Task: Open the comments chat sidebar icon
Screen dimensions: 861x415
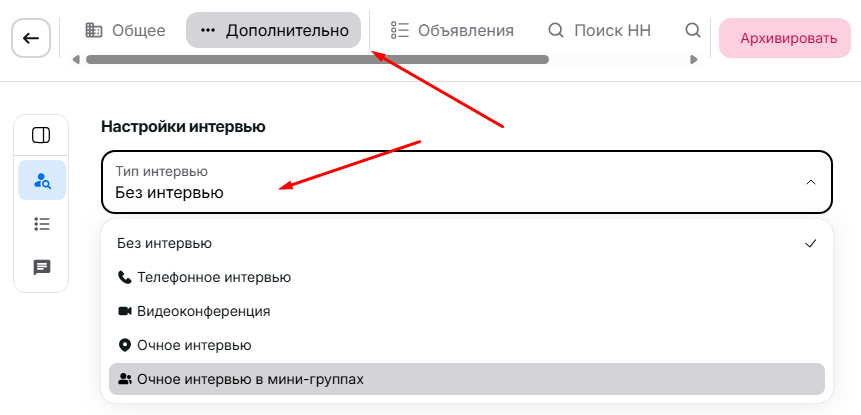Action: (x=42, y=267)
